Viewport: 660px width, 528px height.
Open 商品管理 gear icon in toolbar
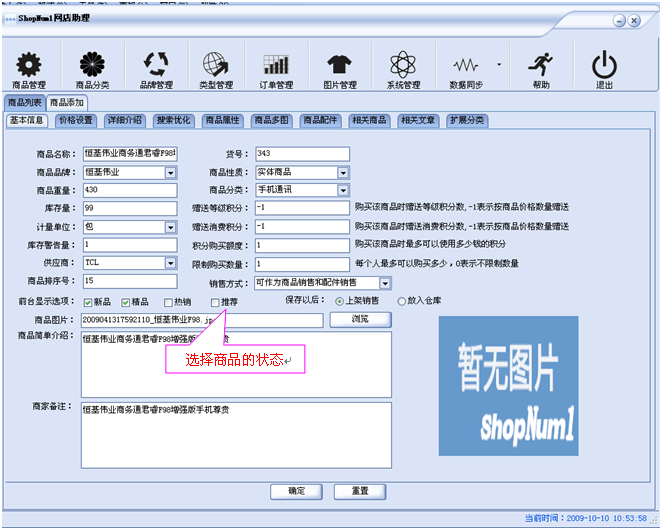click(x=28, y=65)
